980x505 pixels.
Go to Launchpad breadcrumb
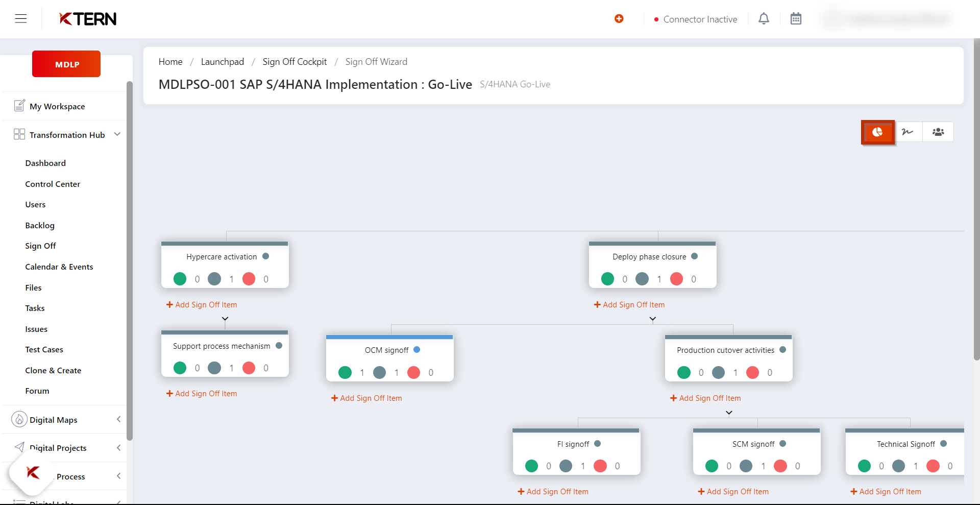[x=223, y=62]
